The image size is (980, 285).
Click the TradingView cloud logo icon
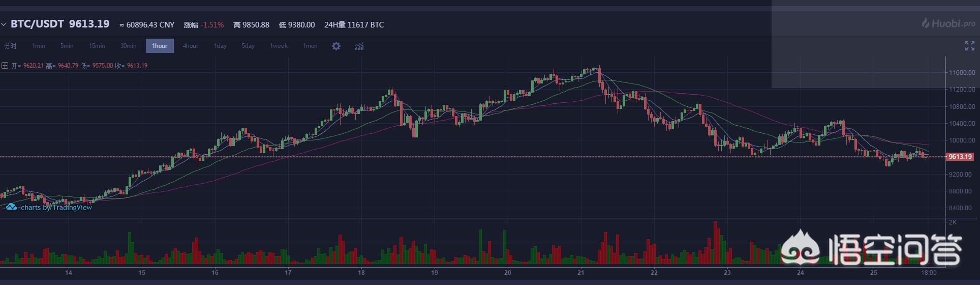coord(11,207)
